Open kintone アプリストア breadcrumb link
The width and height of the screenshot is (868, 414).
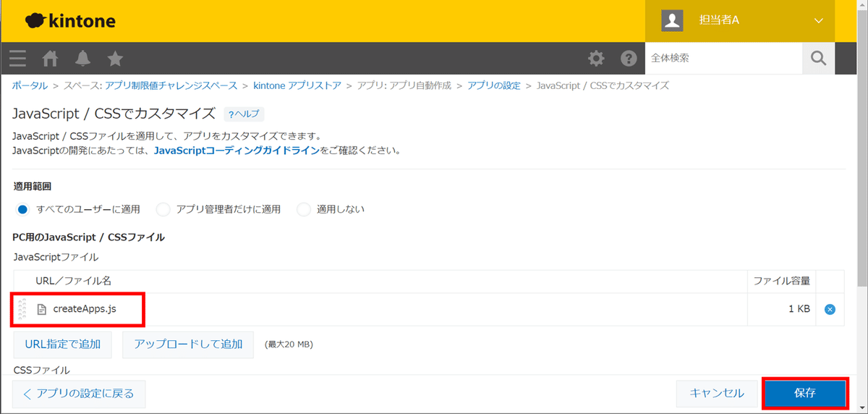(297, 85)
